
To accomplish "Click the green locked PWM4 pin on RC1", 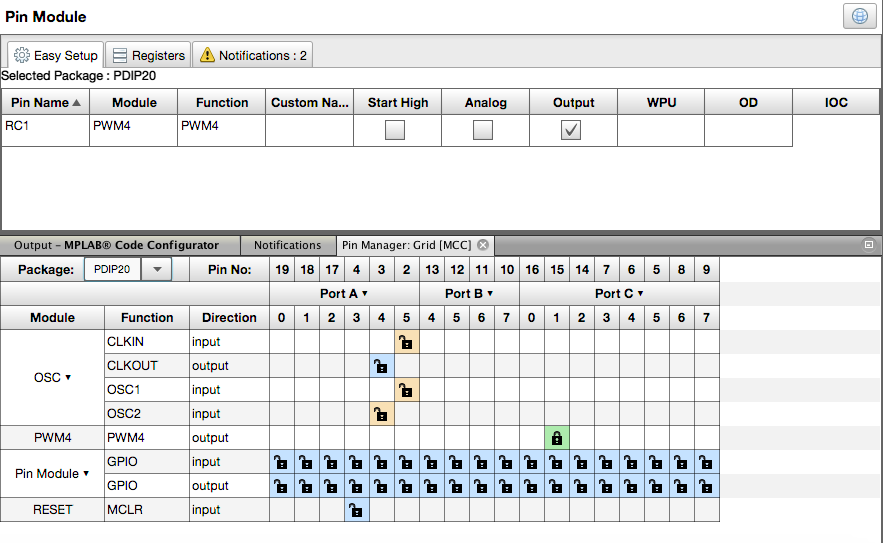I will pos(557,438).
